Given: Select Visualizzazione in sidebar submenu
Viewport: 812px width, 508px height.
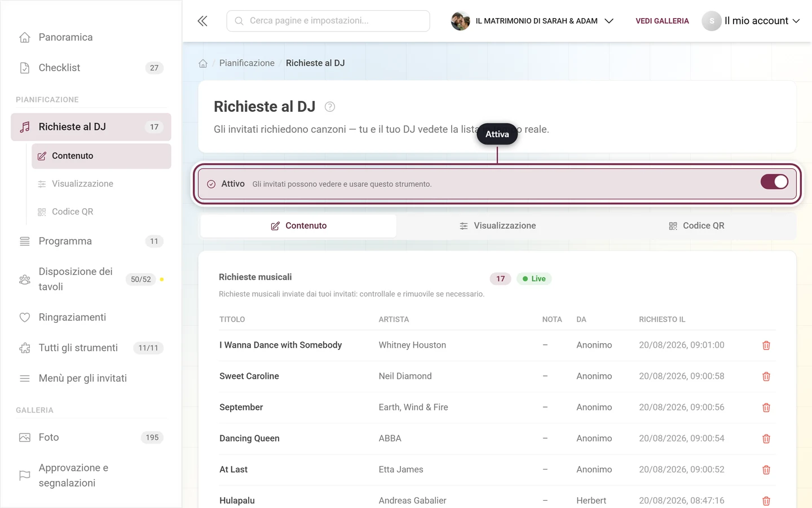Looking at the screenshot, I should pyautogui.click(x=101, y=184).
